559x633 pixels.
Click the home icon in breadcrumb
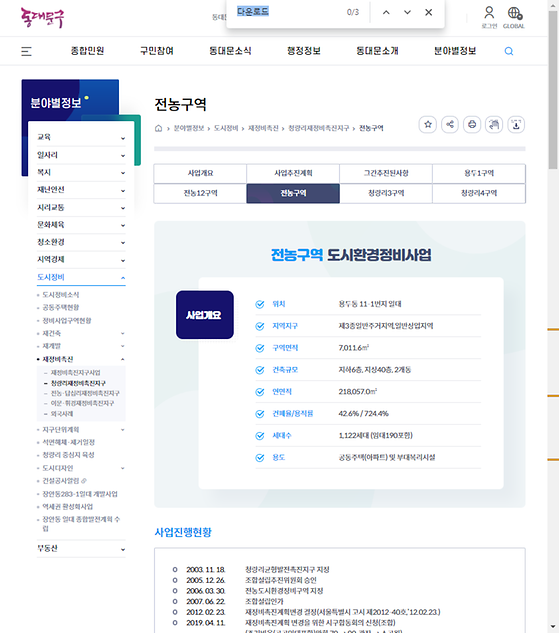coord(158,128)
